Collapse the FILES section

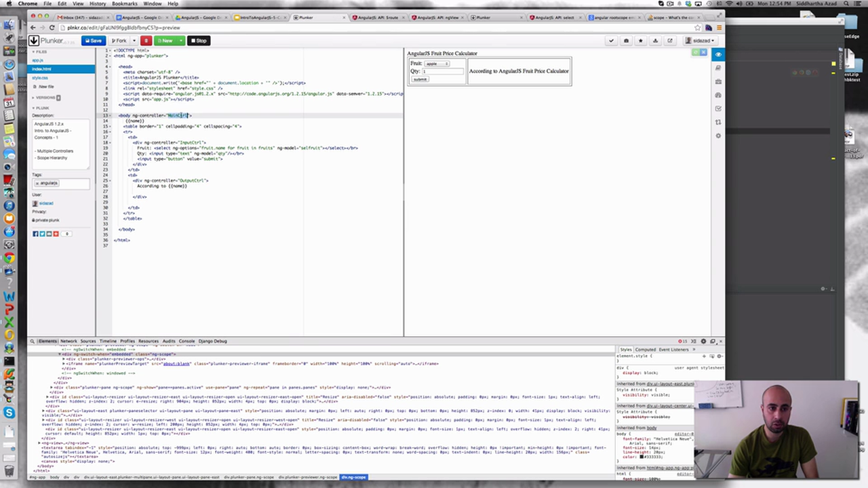[x=39, y=52]
